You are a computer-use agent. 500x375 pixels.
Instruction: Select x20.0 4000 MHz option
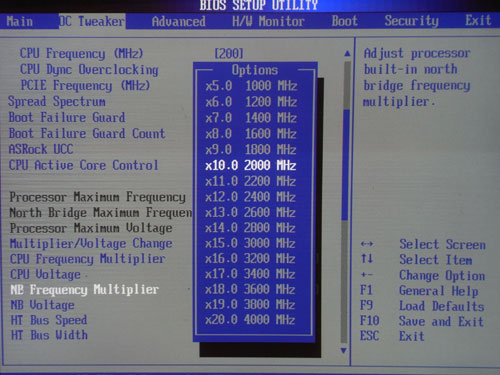251,320
